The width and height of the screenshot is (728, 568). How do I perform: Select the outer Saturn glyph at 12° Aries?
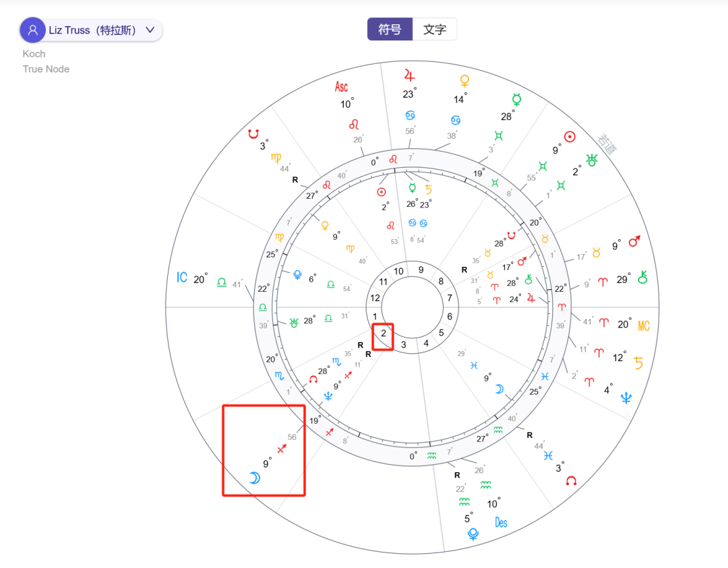pos(638,363)
